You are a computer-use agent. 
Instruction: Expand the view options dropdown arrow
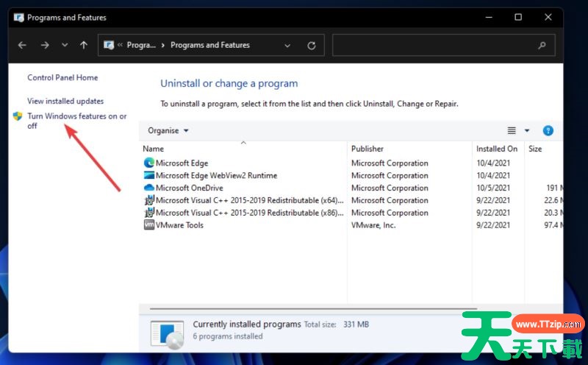coord(527,131)
